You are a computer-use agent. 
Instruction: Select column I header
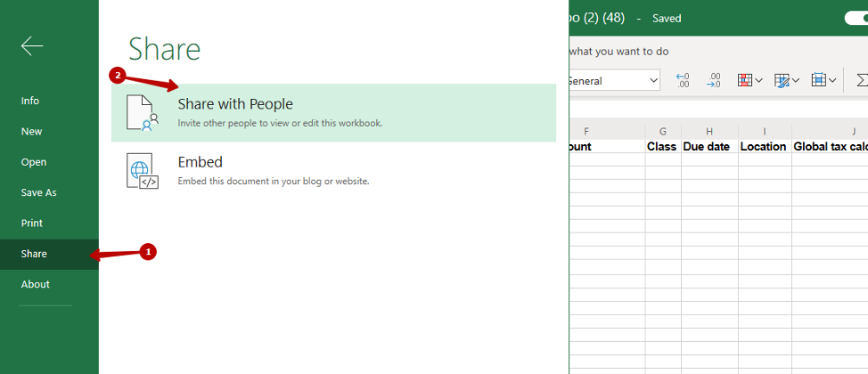[765, 132]
